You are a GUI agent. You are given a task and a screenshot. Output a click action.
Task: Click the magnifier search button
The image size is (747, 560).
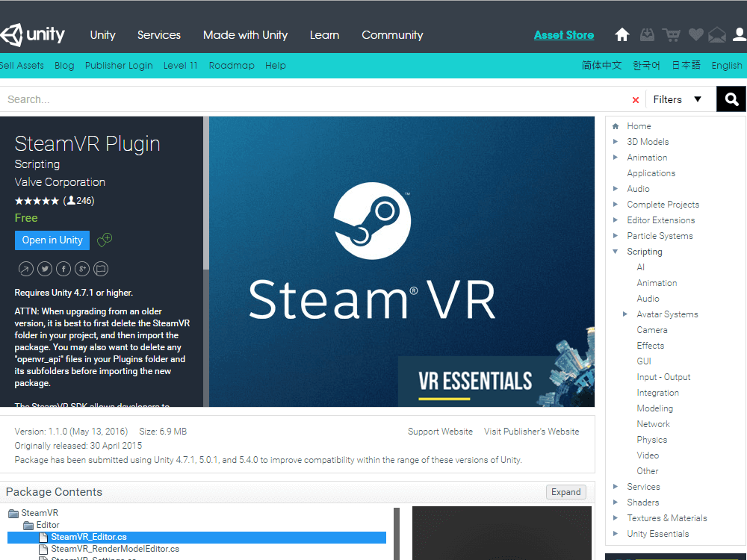(731, 99)
